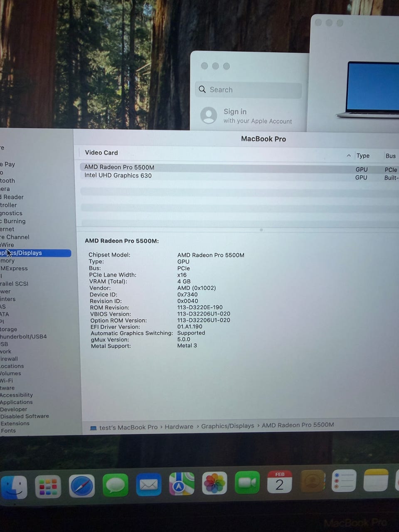
Task: Select Storage in the sidebar
Action: tap(9, 329)
